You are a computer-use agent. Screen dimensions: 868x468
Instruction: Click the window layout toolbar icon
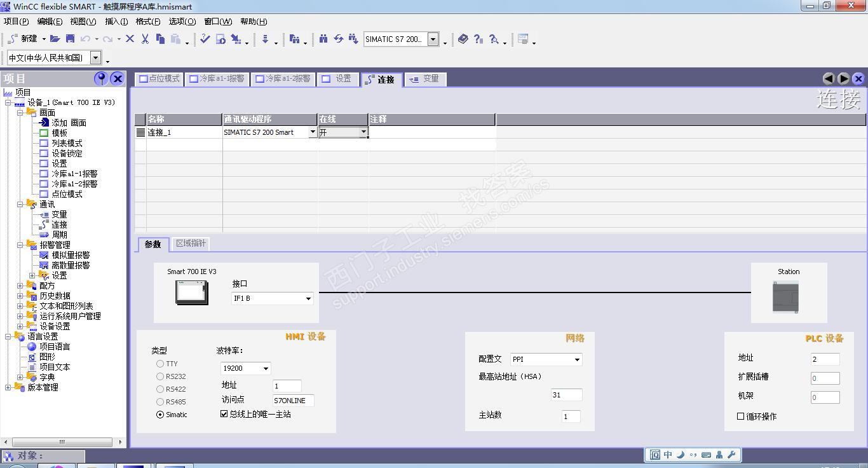click(x=523, y=39)
